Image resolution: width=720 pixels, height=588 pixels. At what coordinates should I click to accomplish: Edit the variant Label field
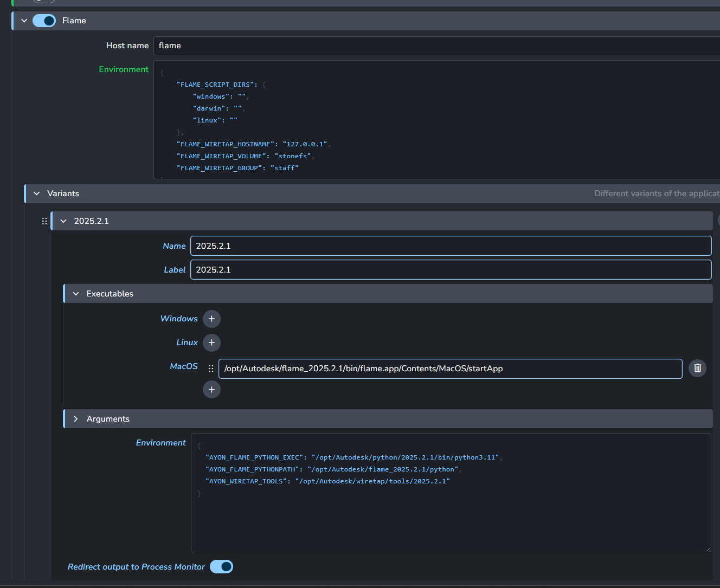tap(450, 270)
